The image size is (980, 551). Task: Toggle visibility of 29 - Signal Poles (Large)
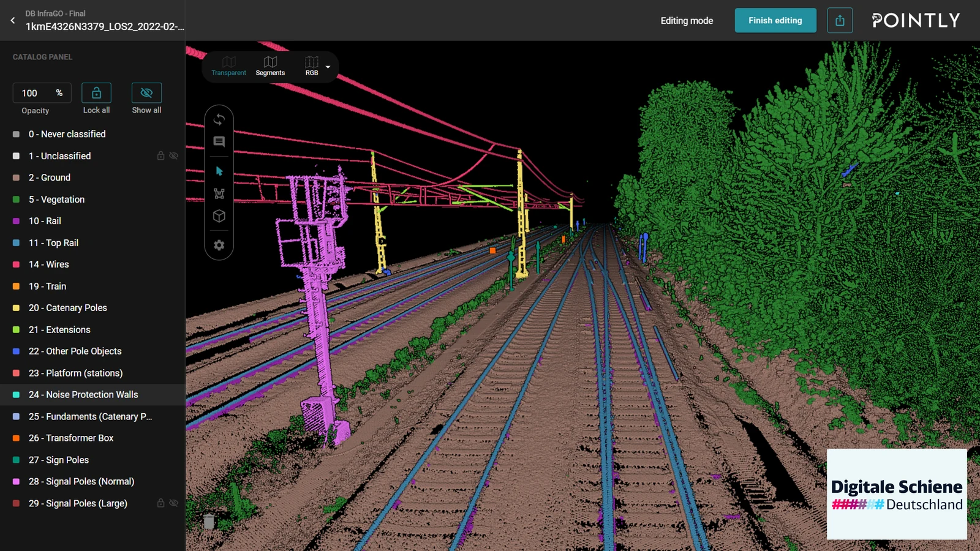coord(173,503)
